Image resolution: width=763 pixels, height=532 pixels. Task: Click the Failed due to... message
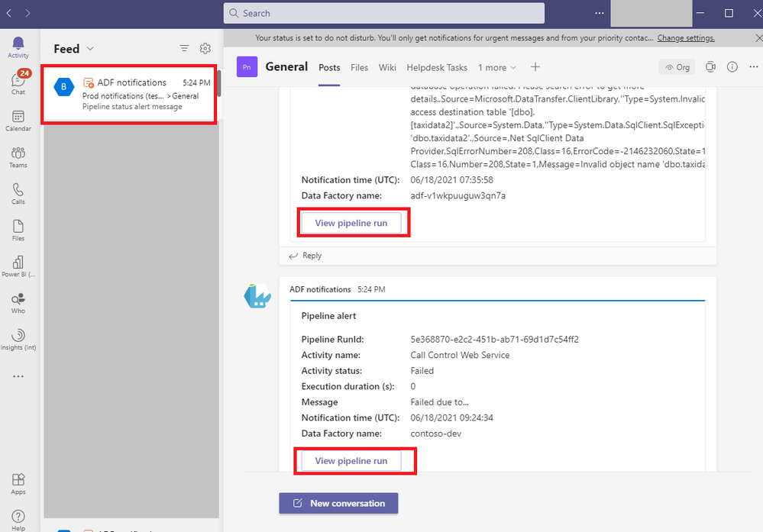pos(439,402)
